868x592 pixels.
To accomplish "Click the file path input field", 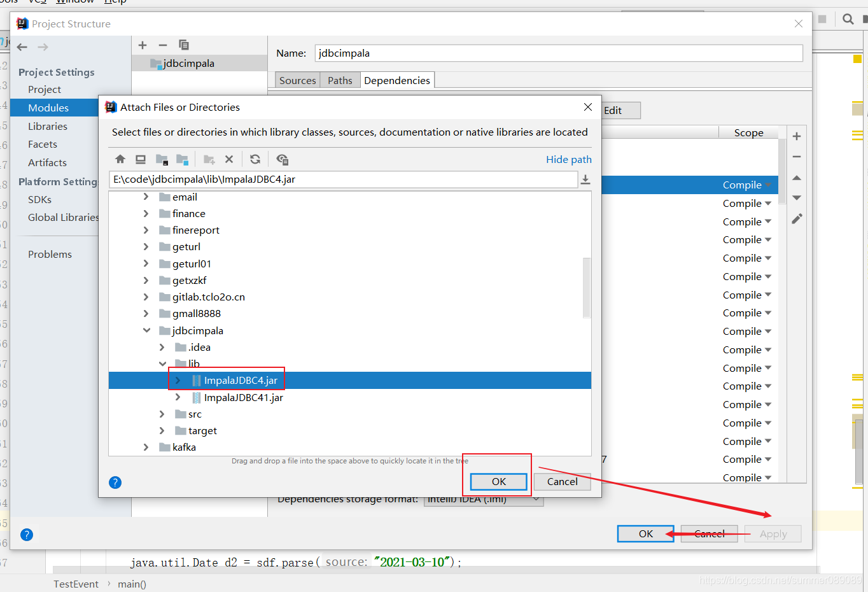I will coord(344,180).
